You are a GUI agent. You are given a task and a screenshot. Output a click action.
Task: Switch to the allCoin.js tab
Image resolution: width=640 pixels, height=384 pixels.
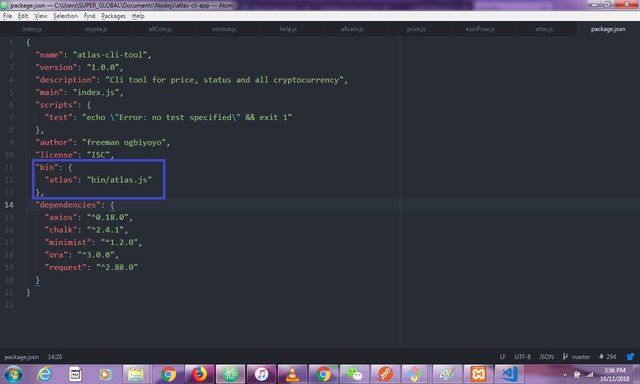click(160, 29)
